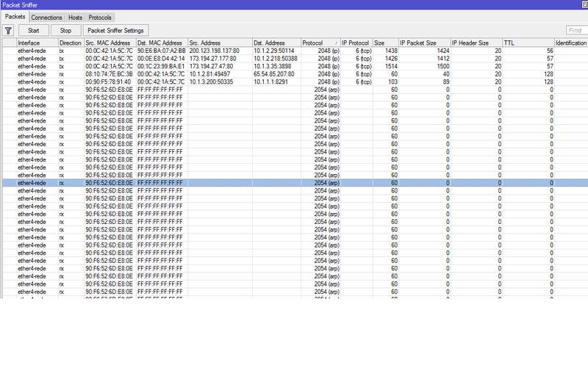Click the Protocol column header
Image resolution: width=588 pixels, height=368 pixels.
pyautogui.click(x=320, y=43)
